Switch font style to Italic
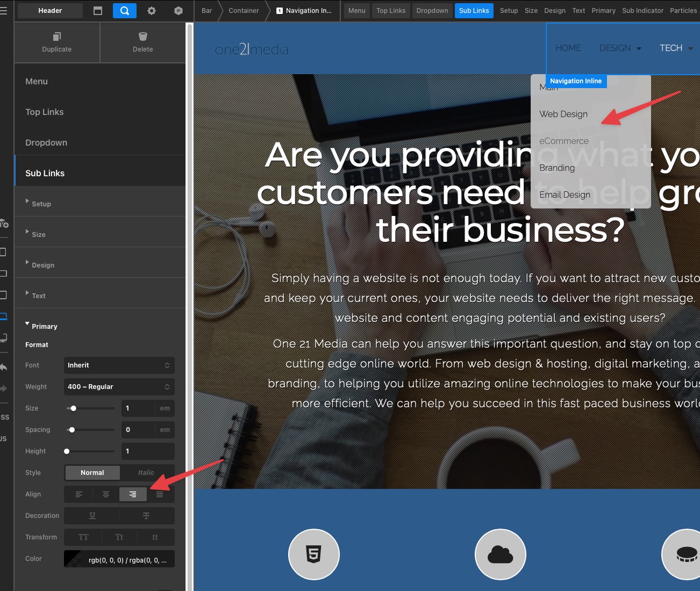The width and height of the screenshot is (700, 591). (x=146, y=473)
